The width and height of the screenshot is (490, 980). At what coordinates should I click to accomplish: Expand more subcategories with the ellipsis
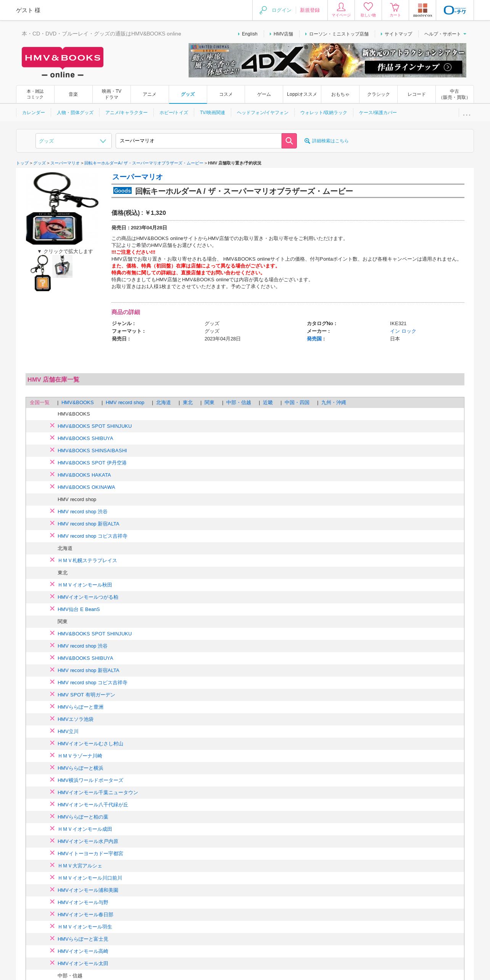pyautogui.click(x=466, y=114)
